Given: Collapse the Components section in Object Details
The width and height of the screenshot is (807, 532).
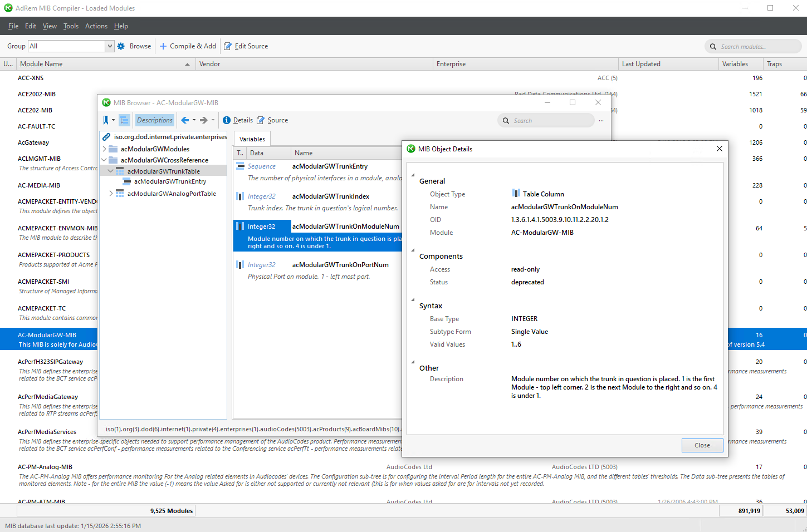Looking at the screenshot, I should pos(413,251).
